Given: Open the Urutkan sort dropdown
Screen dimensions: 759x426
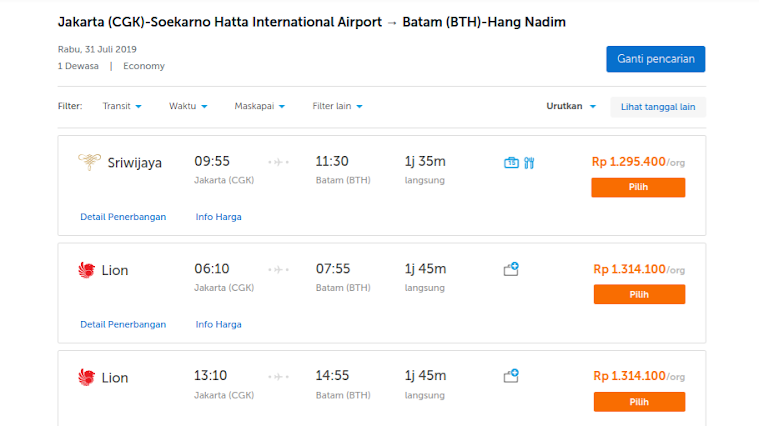Looking at the screenshot, I should tap(571, 106).
